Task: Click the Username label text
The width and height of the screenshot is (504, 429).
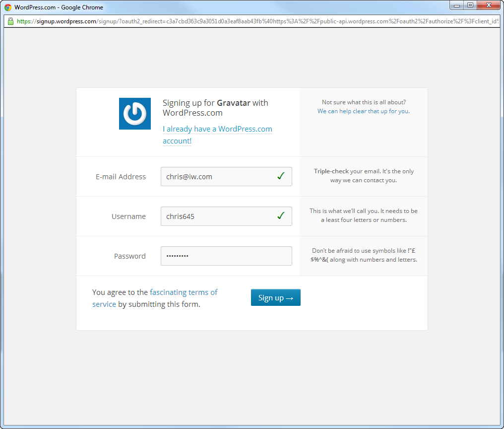Action: click(128, 216)
